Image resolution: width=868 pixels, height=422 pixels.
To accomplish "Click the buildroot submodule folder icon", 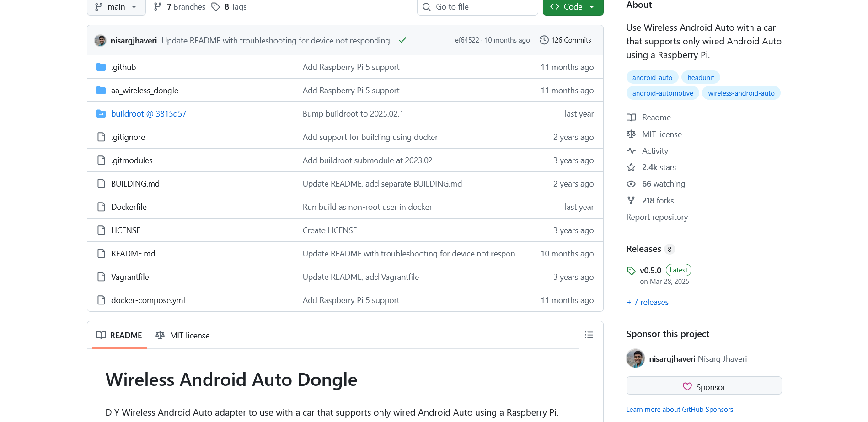I will coord(101,114).
